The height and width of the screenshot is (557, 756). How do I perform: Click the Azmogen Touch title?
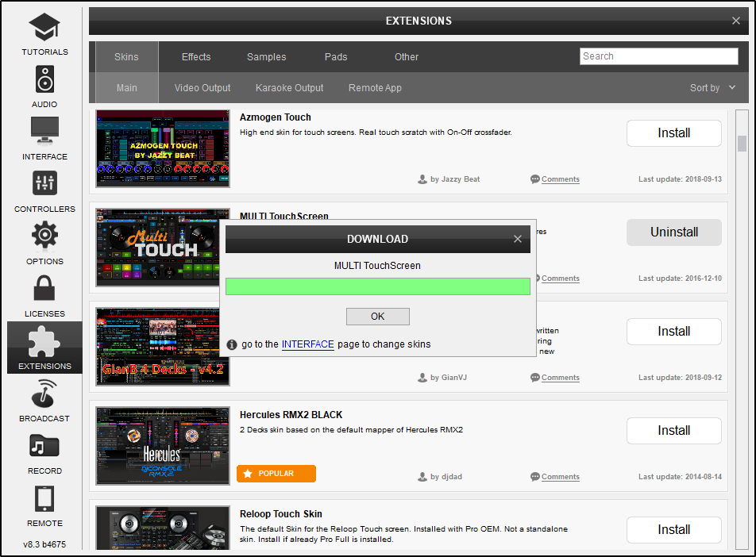[x=276, y=117]
